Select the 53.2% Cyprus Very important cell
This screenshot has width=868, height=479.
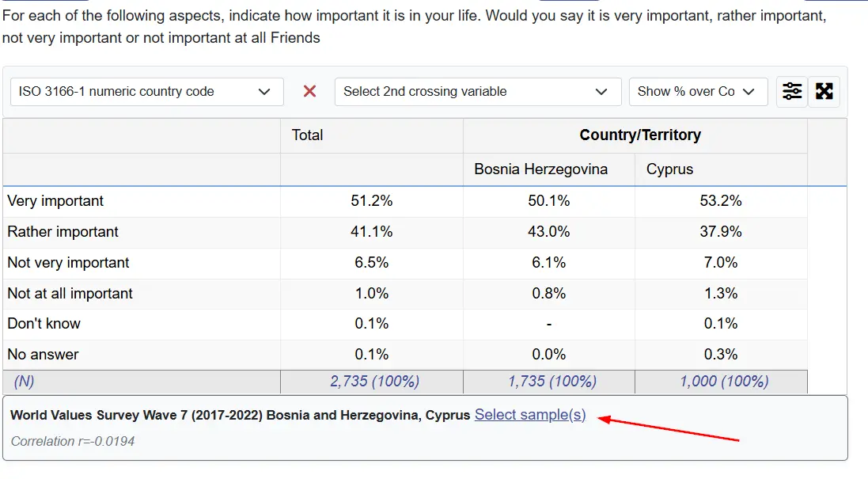[720, 201]
